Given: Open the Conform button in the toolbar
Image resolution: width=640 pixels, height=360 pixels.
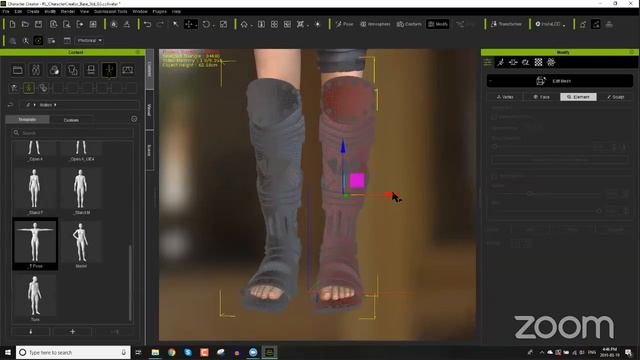Looking at the screenshot, I should click(409, 24).
